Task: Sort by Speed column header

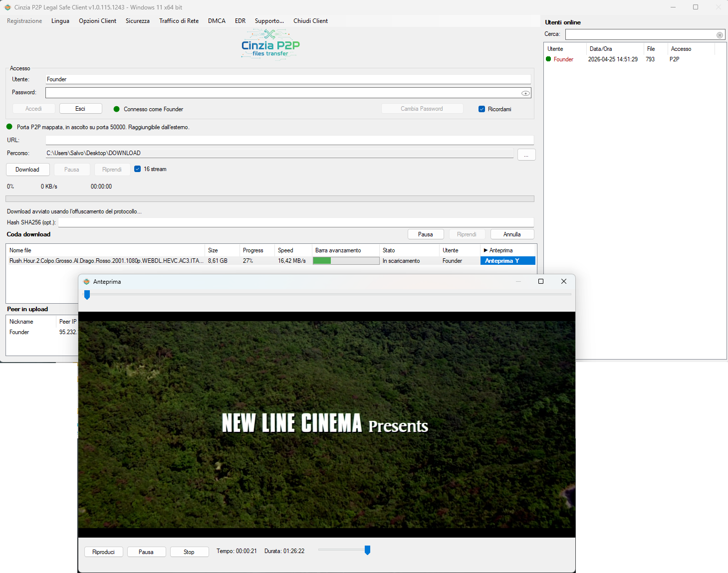Action: pos(293,250)
